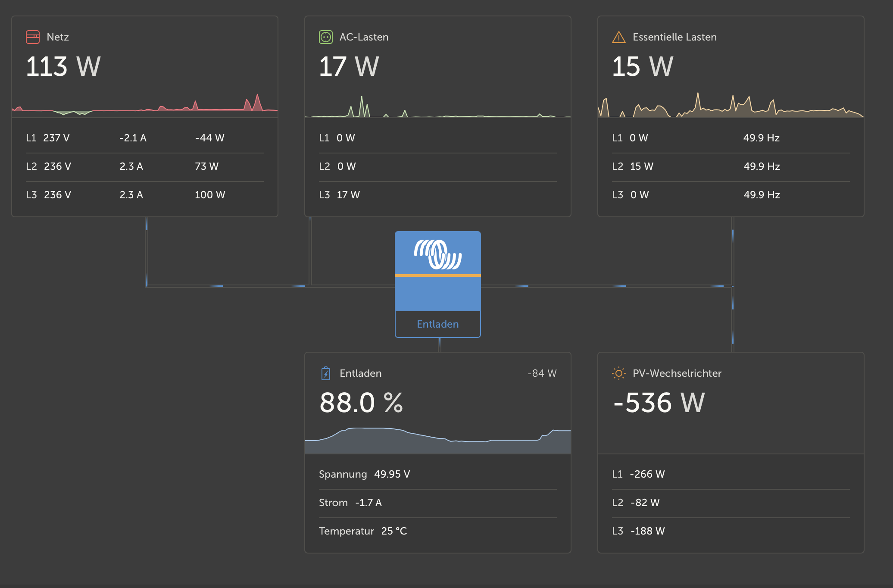893x588 pixels.
Task: Click the battery Entladen icon
Action: 326,373
